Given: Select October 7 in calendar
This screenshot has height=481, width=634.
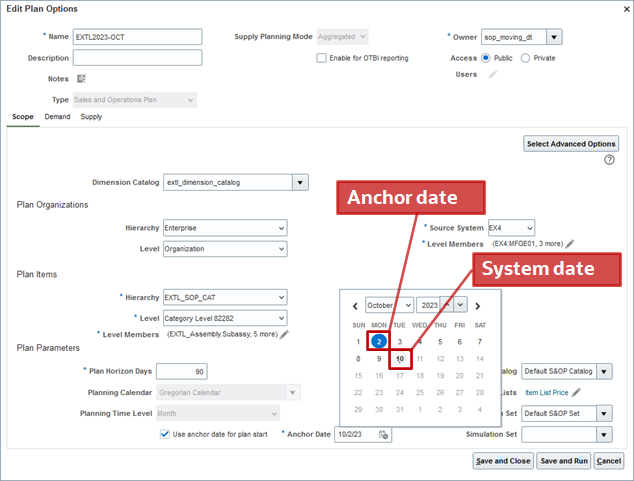Looking at the screenshot, I should (480, 342).
